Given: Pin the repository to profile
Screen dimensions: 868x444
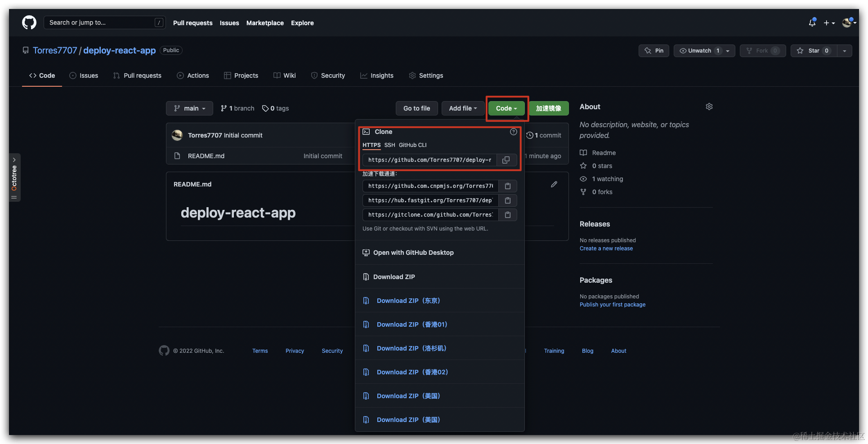Looking at the screenshot, I should pos(654,51).
